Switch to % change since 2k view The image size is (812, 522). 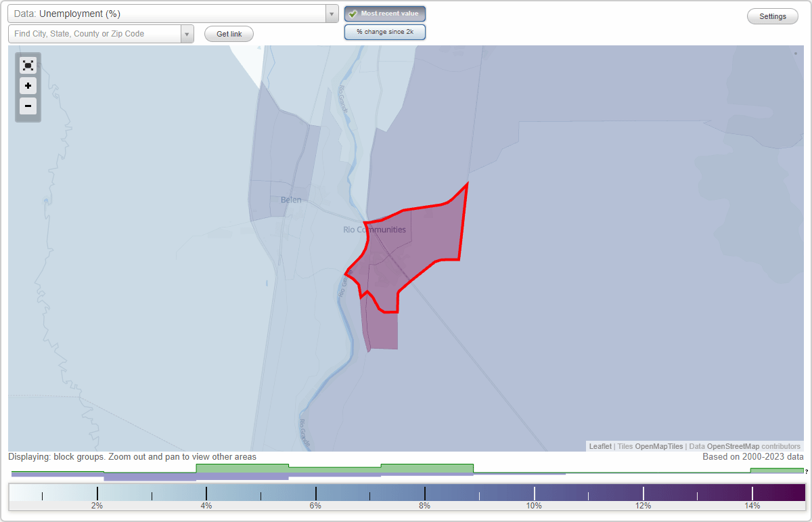coord(384,31)
